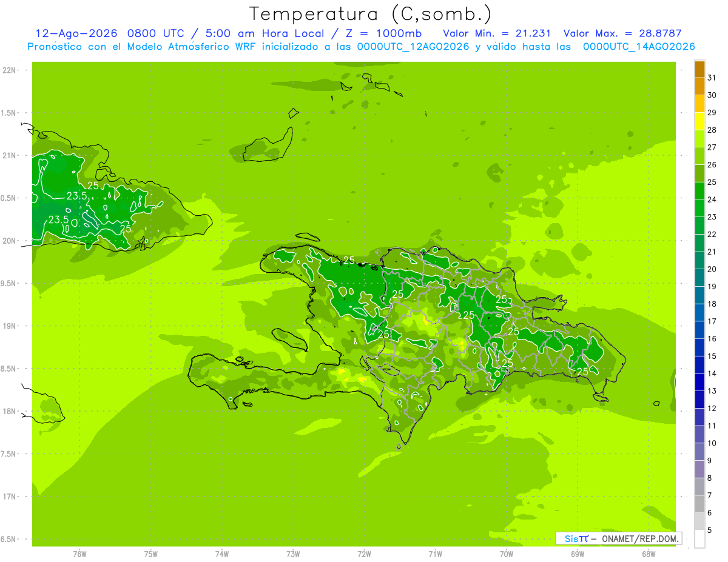Select the dark orange swatch above 31
This screenshot has height=562, width=728.
click(x=699, y=69)
